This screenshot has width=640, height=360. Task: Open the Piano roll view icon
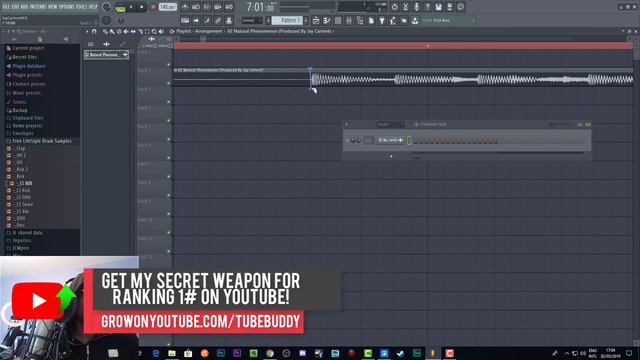[x=327, y=20]
